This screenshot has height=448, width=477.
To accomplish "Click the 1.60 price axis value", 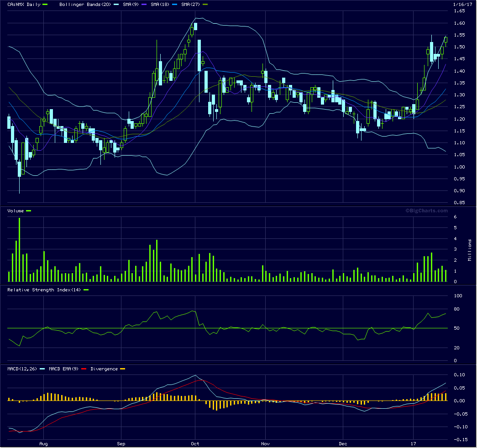I will pyautogui.click(x=459, y=23).
